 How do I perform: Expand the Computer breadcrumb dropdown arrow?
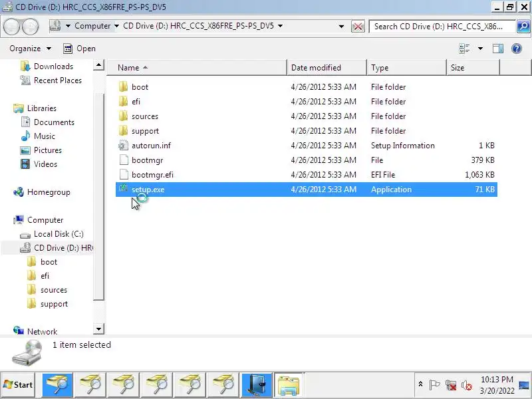(117, 26)
